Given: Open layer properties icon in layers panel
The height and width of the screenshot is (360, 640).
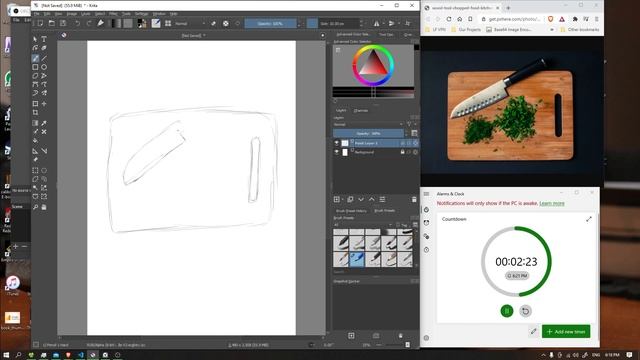Looking at the screenshot, I should [x=382, y=199].
